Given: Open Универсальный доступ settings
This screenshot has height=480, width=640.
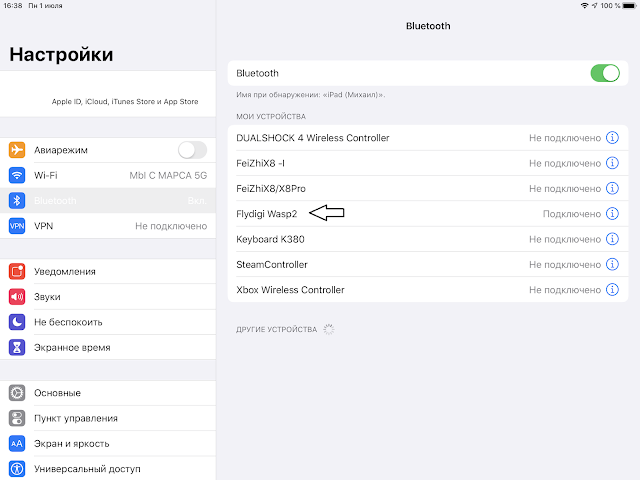Looking at the screenshot, I should [108, 469].
